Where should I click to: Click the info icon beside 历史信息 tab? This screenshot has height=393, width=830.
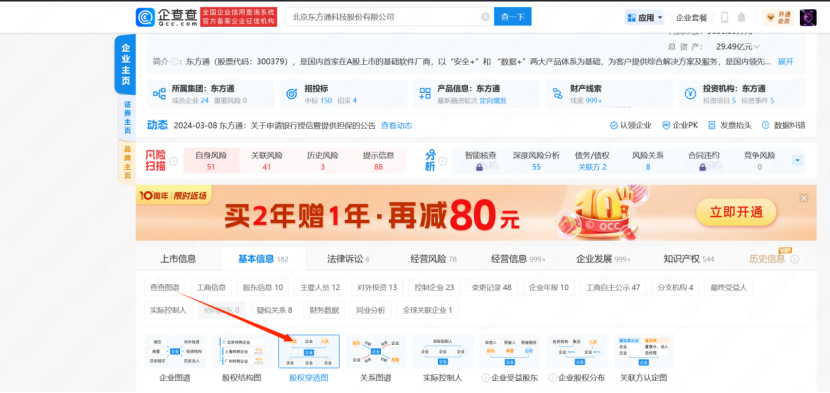click(795, 260)
